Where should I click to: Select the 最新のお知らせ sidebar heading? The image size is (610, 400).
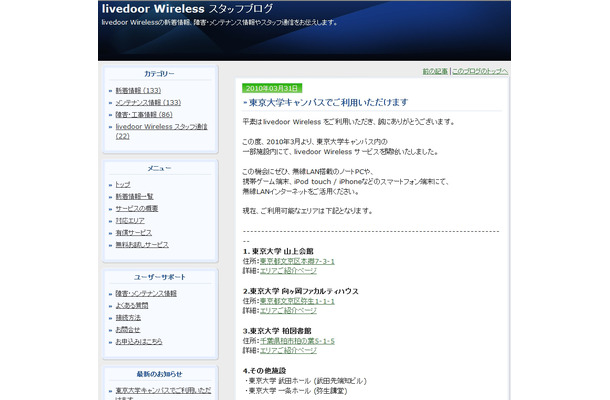pyautogui.click(x=160, y=374)
